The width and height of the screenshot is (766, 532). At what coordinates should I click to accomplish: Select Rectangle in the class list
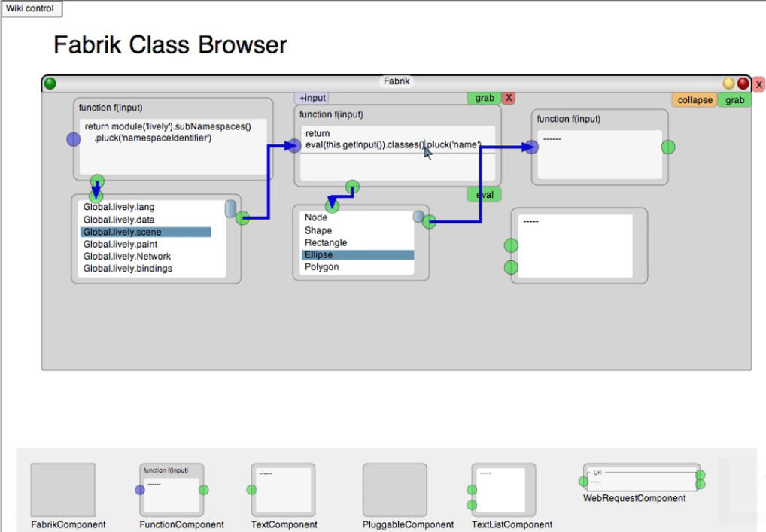point(326,243)
